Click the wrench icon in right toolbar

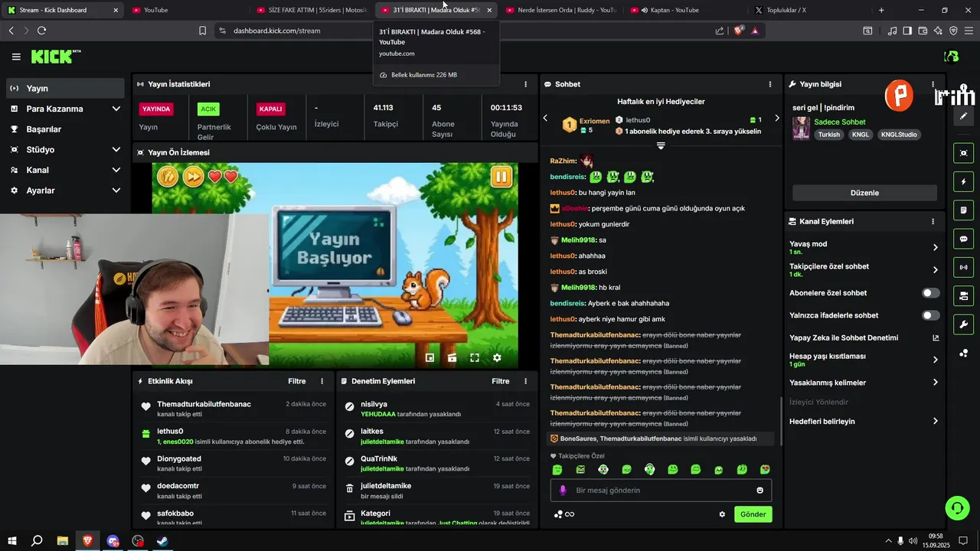pyautogui.click(x=963, y=324)
